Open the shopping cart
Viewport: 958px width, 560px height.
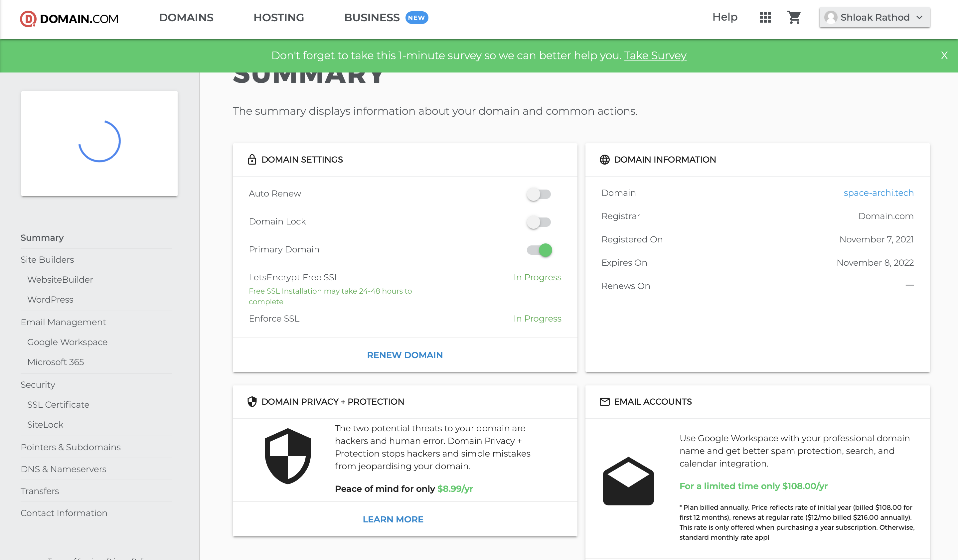[794, 18]
